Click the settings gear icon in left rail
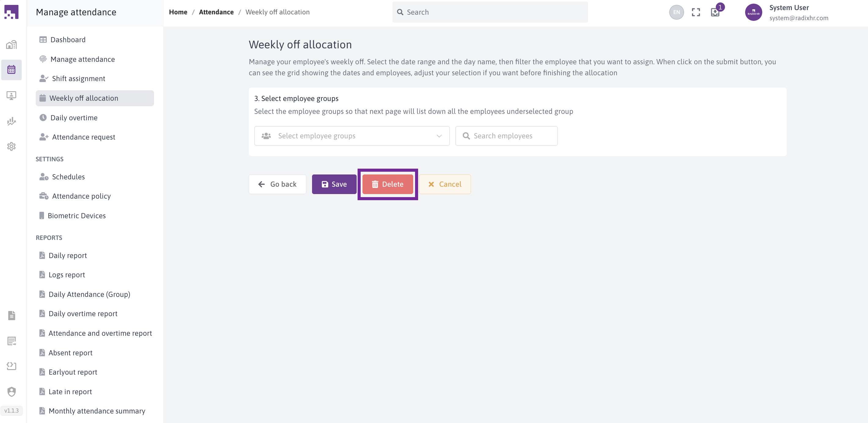The height and width of the screenshot is (423, 868). coord(11,146)
